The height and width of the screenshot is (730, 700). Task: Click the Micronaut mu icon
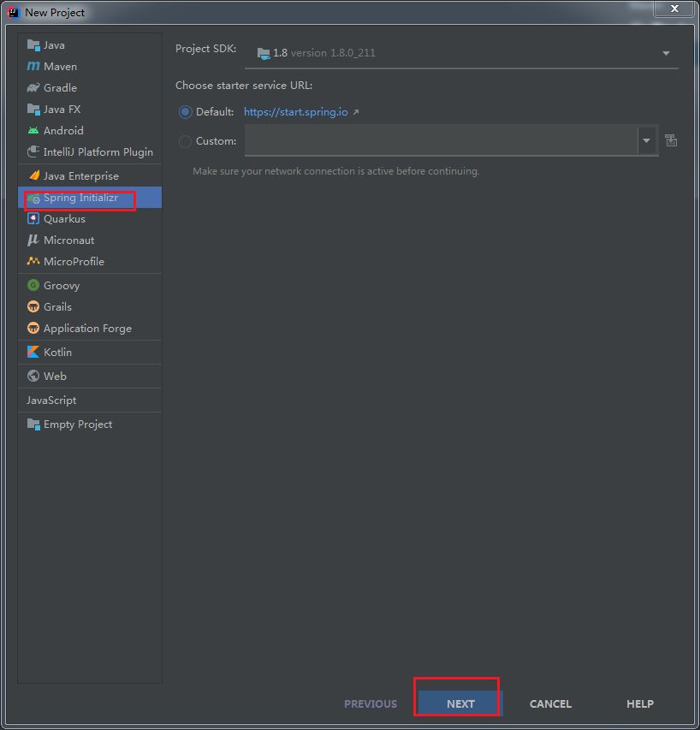coord(33,240)
